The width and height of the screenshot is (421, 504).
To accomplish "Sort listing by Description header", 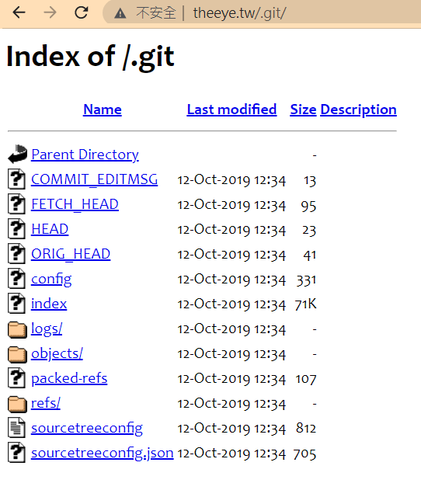I will pos(358,109).
